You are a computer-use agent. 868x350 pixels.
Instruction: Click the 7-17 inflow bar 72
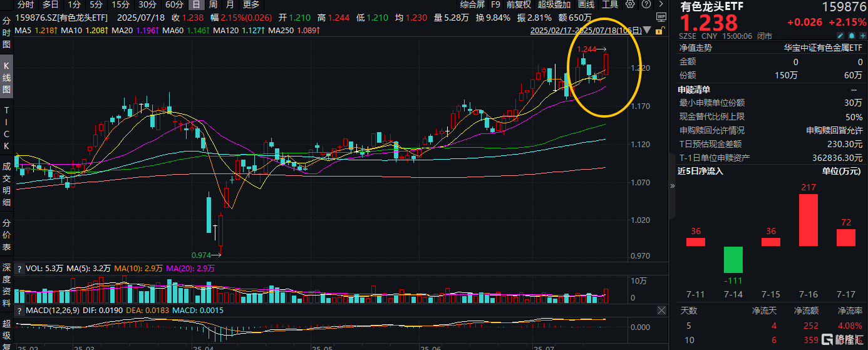[x=845, y=237]
